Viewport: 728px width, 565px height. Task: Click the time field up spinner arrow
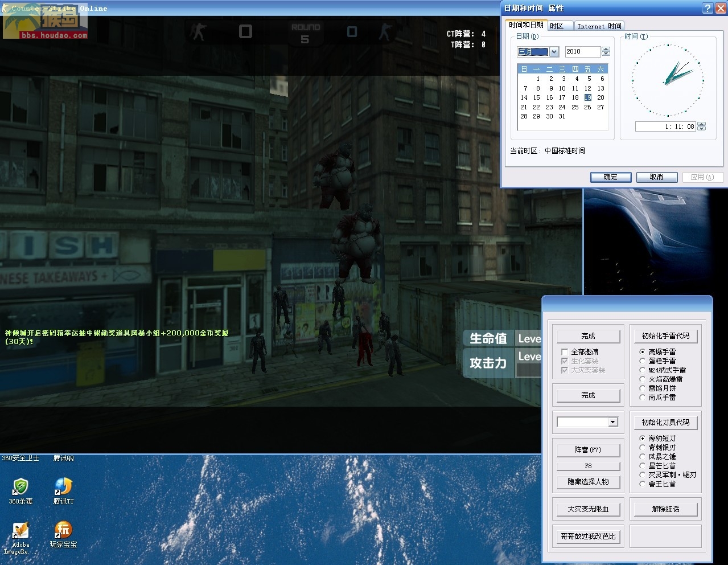coord(701,124)
